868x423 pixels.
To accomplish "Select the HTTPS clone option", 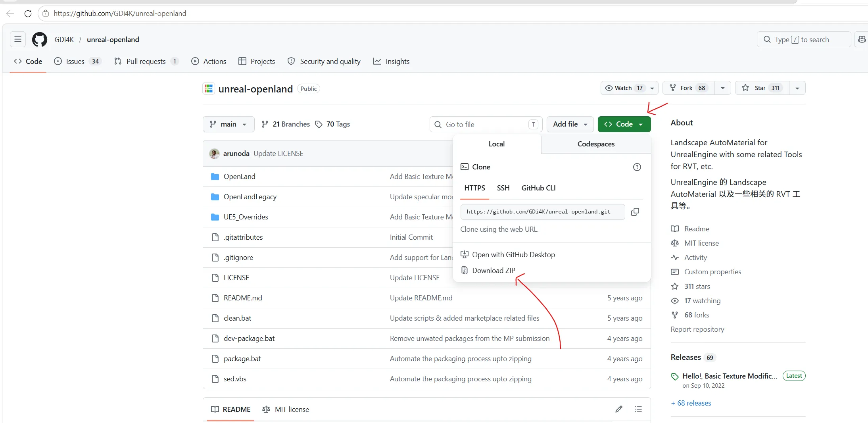I will click(x=475, y=188).
